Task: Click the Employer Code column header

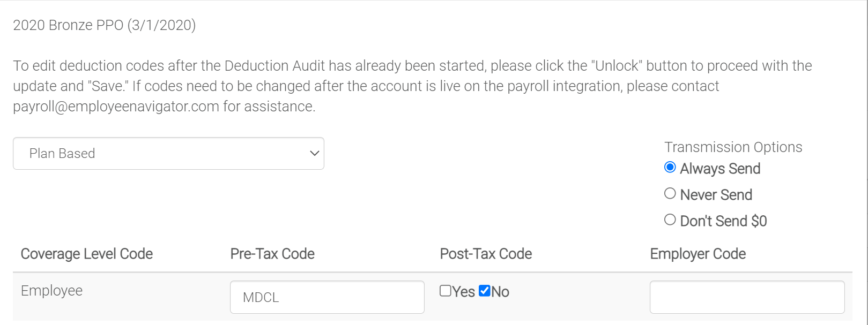Action: (x=698, y=254)
